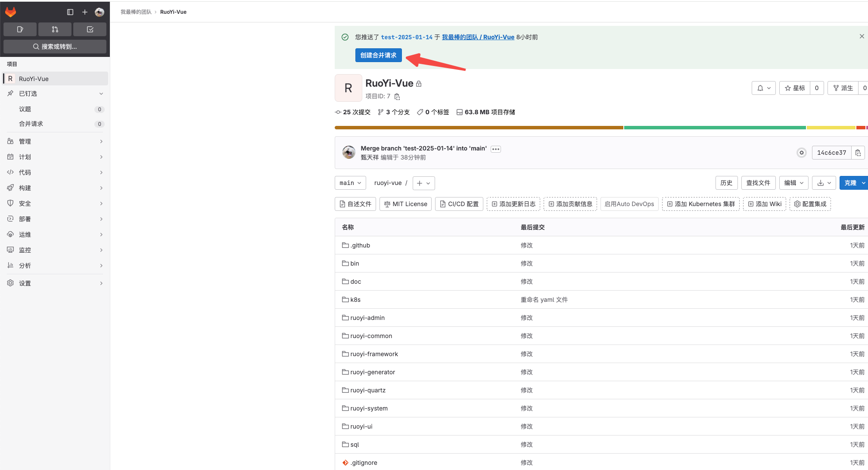Click the pipeline status icon beside commit

point(801,153)
